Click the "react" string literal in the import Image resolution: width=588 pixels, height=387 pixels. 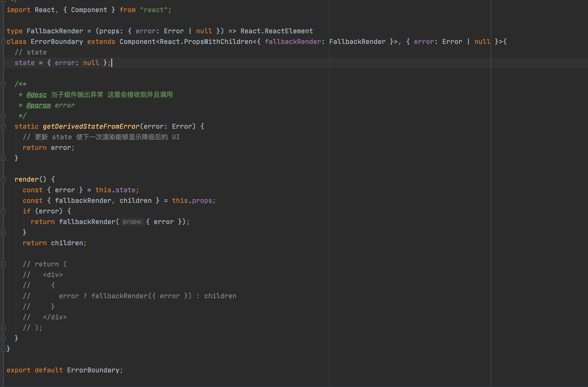coord(154,10)
